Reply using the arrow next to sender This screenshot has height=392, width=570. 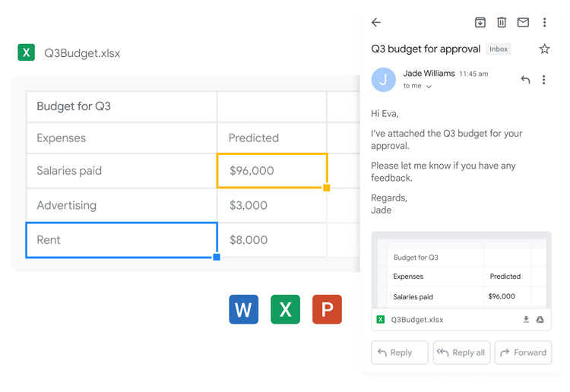526,80
